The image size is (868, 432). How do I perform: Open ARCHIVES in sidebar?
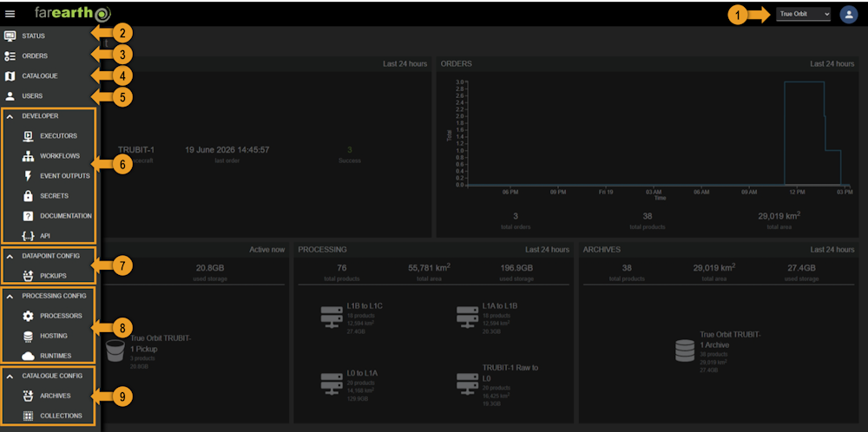click(56, 396)
